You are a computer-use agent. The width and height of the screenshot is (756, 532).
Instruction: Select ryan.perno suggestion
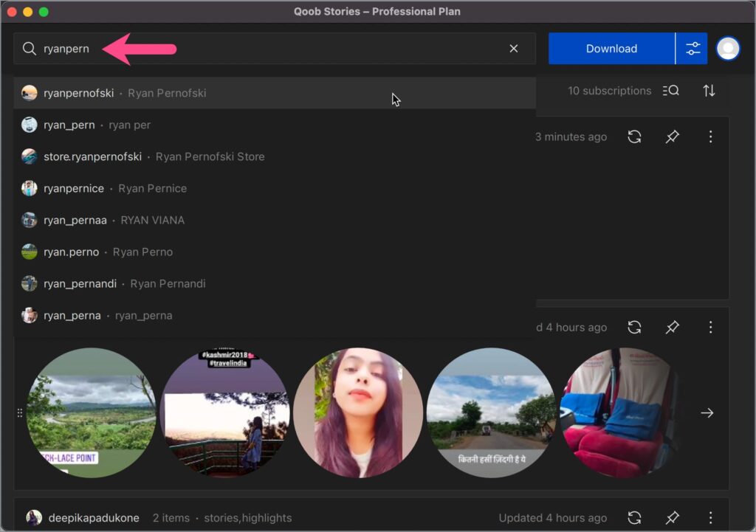[275, 252]
